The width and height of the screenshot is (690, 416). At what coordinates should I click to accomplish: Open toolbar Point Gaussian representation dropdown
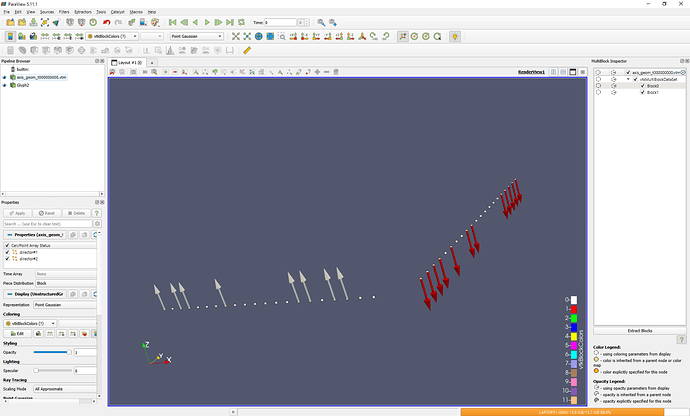click(x=197, y=37)
